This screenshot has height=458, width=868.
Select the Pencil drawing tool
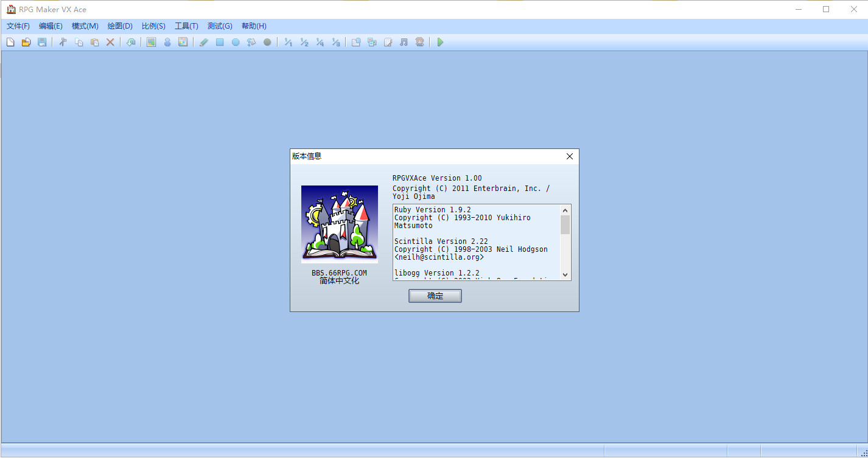point(204,42)
